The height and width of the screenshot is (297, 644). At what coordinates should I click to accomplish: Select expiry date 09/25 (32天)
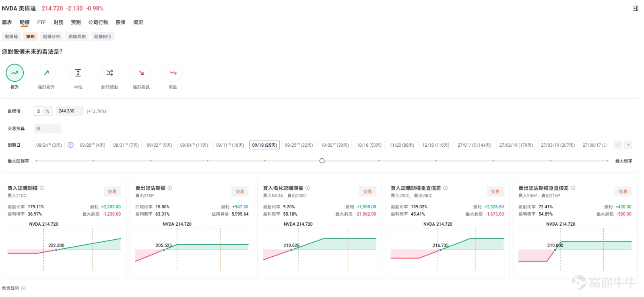299,145
